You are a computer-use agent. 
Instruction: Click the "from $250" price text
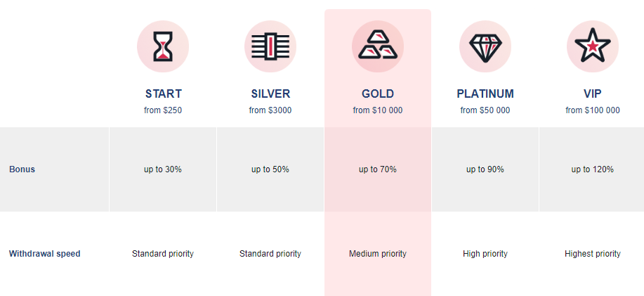[x=163, y=110]
